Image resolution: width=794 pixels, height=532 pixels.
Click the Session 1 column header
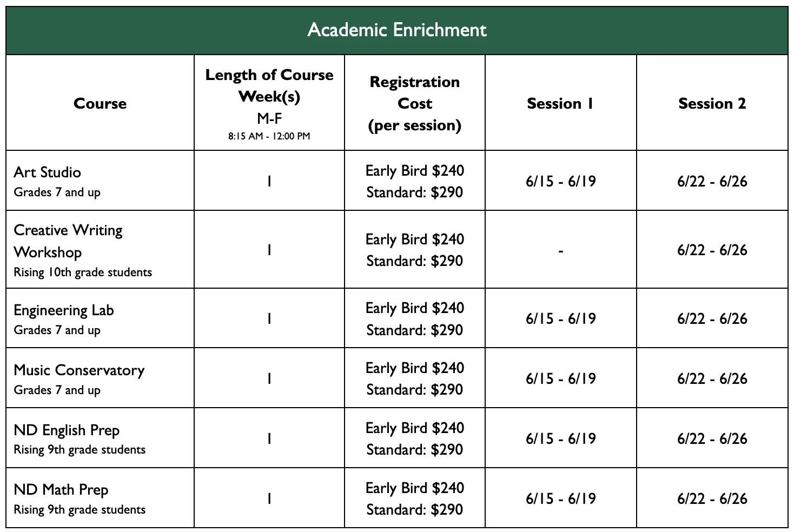(560, 103)
